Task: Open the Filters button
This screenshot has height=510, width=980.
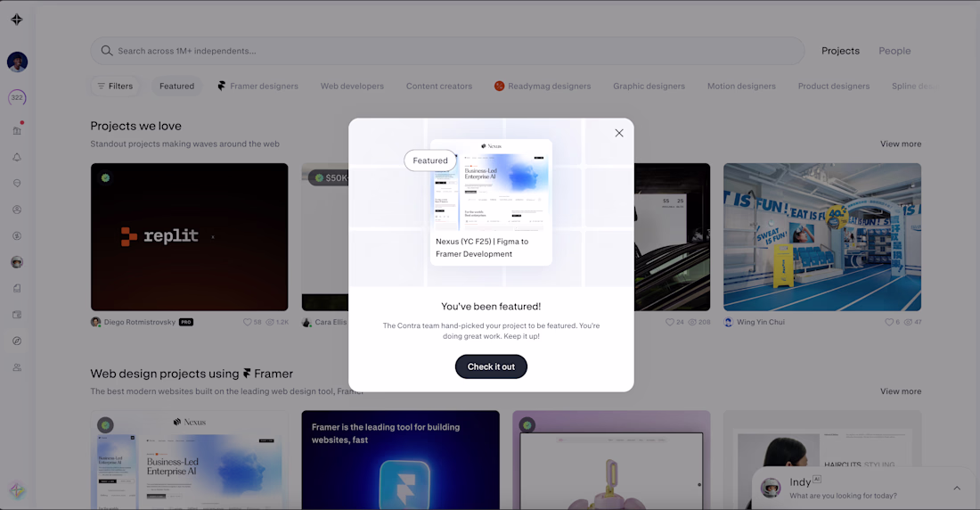Action: coord(115,86)
